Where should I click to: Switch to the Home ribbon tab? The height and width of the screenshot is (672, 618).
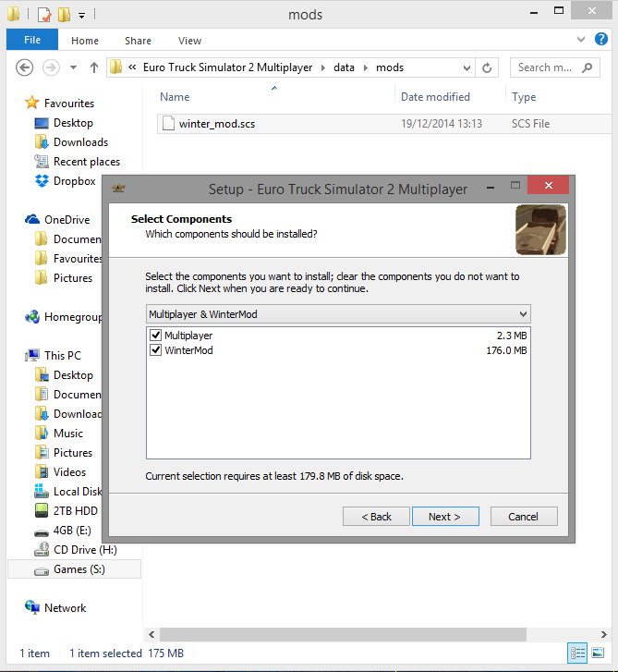pyautogui.click(x=85, y=41)
